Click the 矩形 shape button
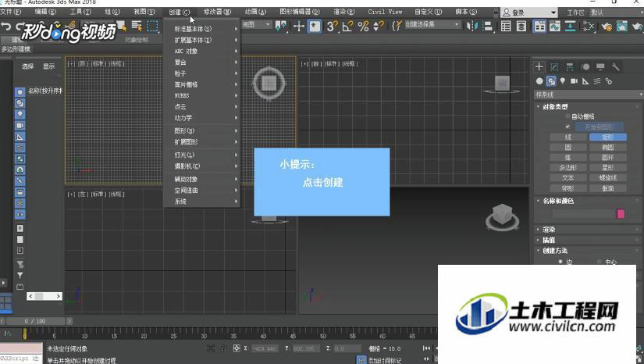 (608, 137)
